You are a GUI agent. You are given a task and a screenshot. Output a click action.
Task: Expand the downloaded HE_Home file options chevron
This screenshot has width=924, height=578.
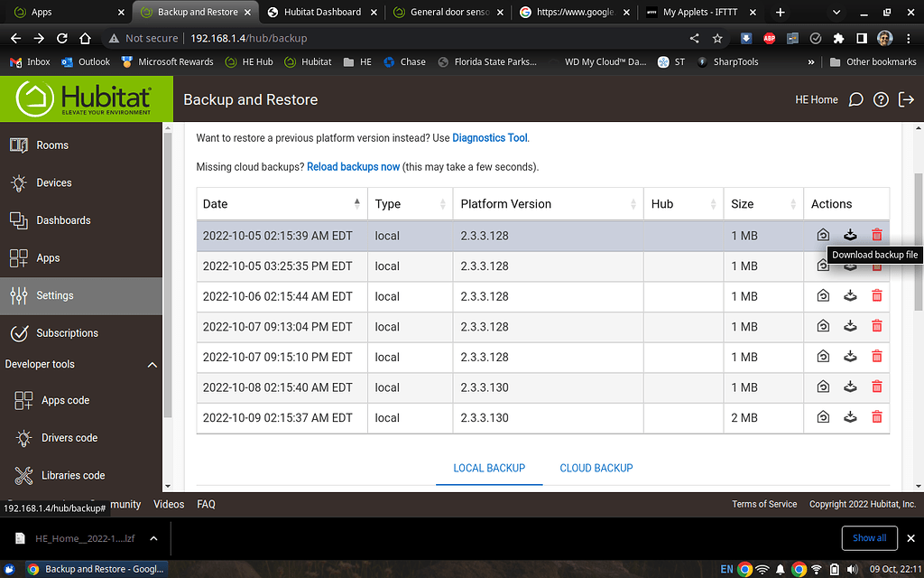[153, 538]
